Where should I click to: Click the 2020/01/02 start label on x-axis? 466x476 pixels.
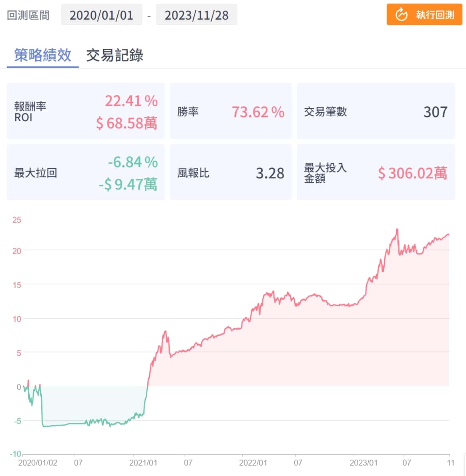pos(38,463)
